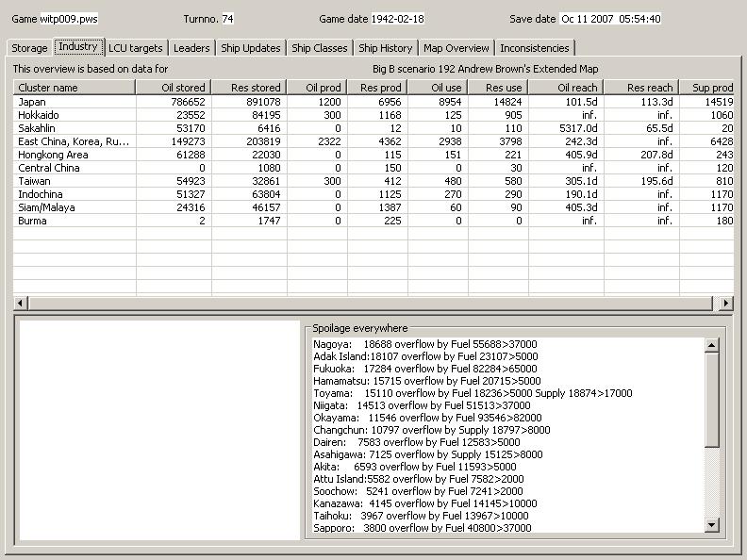This screenshot has height=560, width=747.
Task: Select the Hokkaido cluster row
Action: point(373,115)
